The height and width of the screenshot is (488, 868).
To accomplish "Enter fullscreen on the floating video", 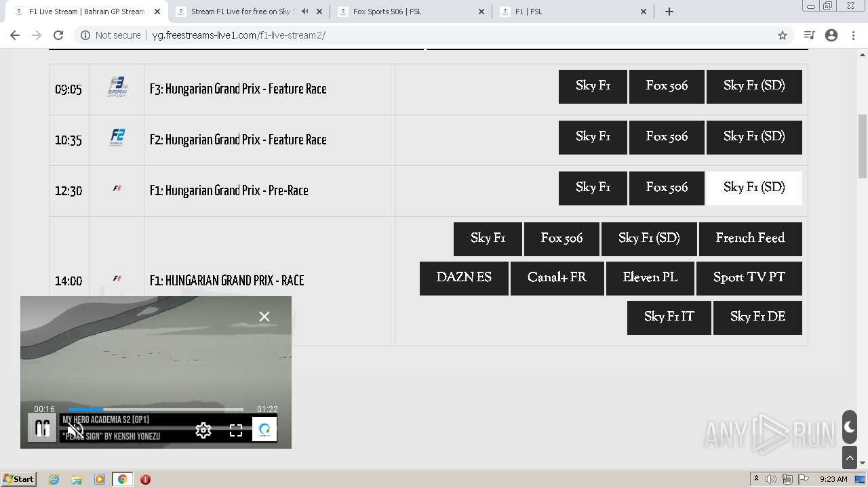I will [236, 430].
